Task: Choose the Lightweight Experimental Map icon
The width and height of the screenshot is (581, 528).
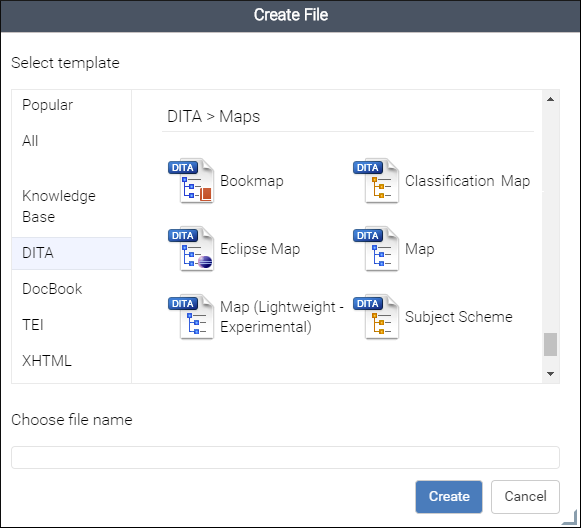Action: pos(191,317)
